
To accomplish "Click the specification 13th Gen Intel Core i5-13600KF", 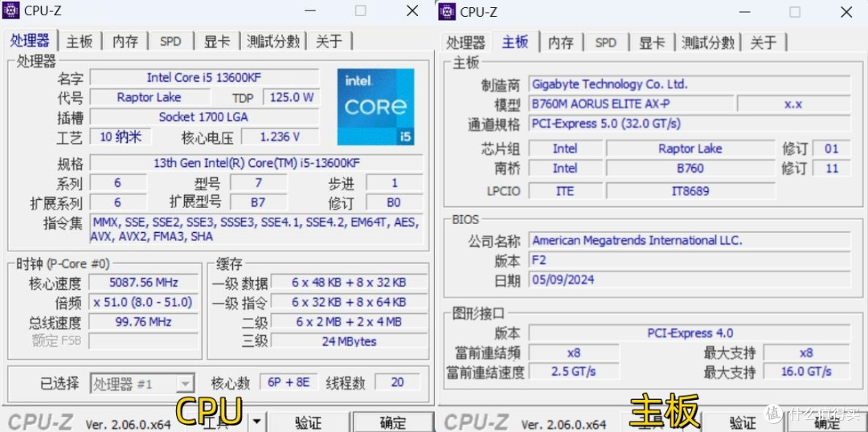I will coord(257,163).
